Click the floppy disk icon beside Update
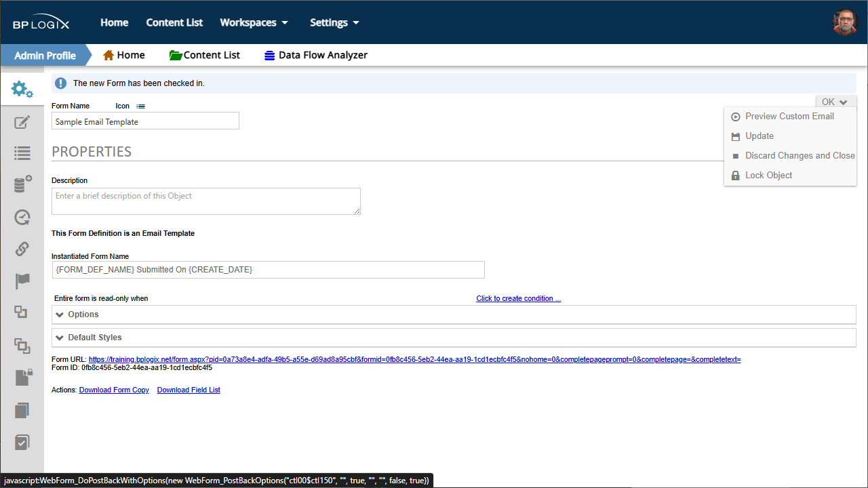The image size is (868, 488). coord(736,136)
